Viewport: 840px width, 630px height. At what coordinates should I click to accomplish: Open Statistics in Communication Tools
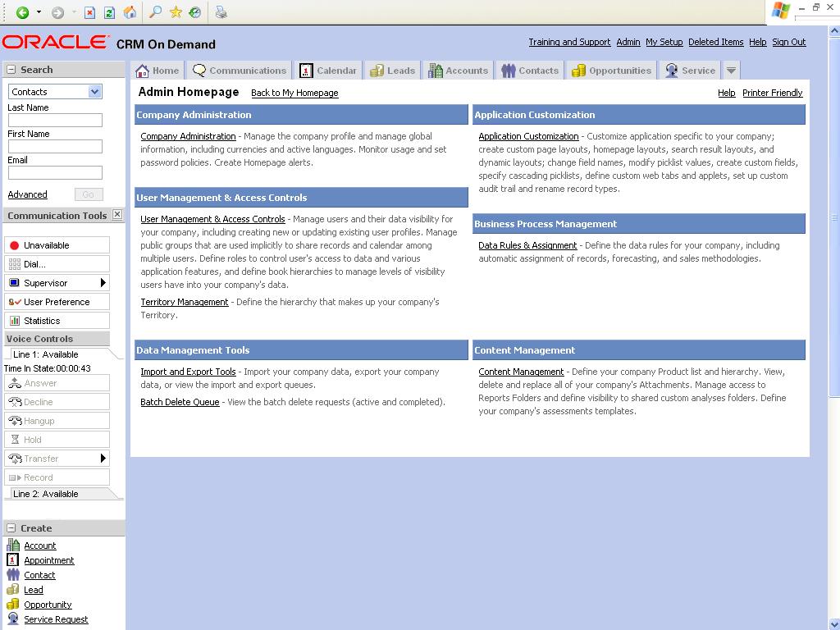tap(57, 321)
